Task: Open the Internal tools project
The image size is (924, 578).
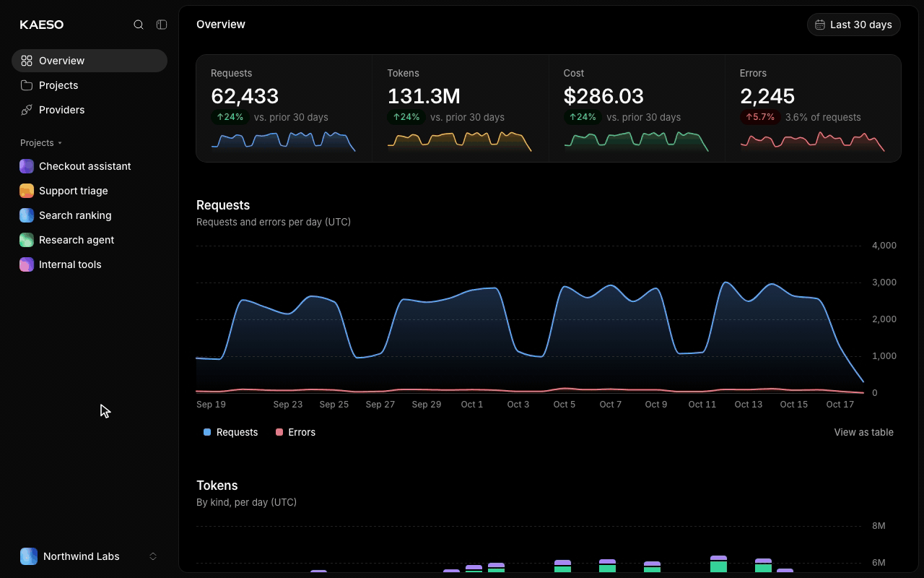Action: click(x=90, y=264)
